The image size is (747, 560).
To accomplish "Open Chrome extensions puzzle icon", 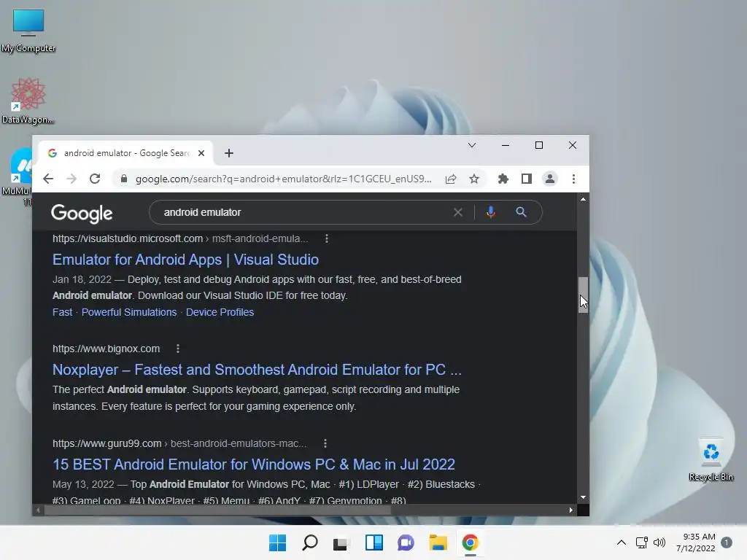I will (503, 179).
